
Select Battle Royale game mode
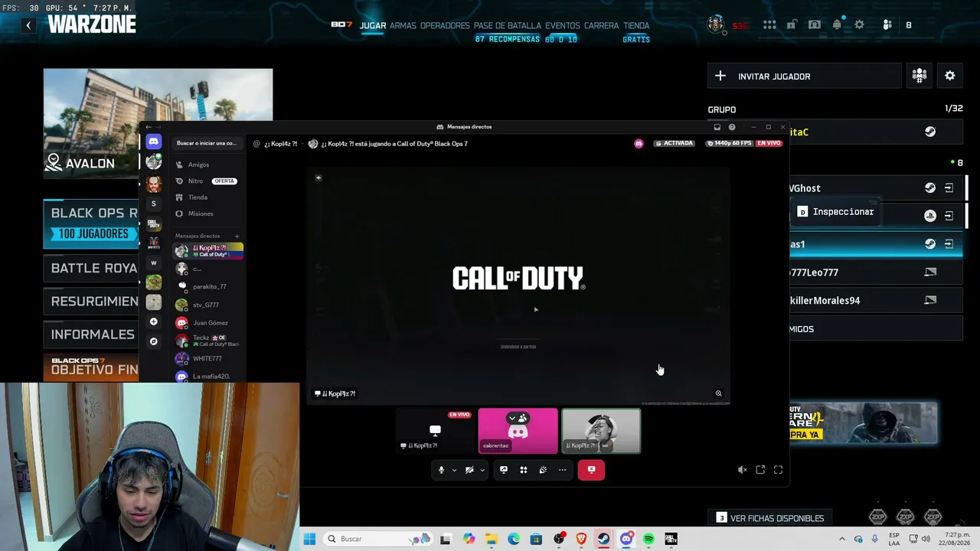92,268
